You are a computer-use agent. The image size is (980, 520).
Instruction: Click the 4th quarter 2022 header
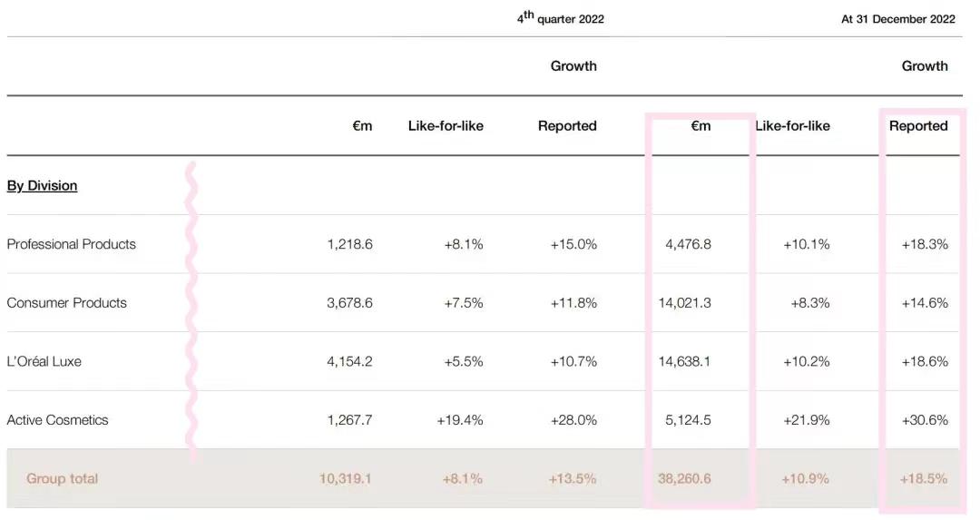pyautogui.click(x=561, y=18)
